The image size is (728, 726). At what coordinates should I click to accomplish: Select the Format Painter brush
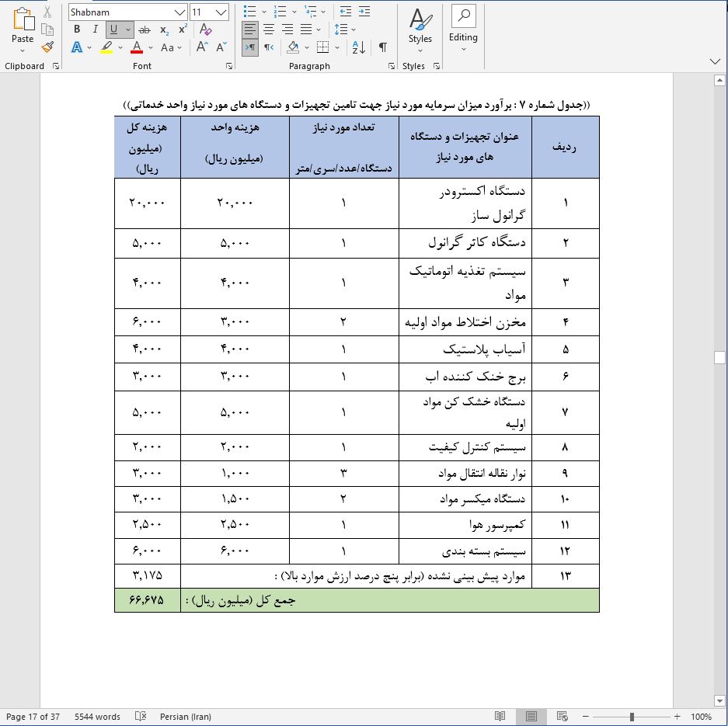[x=47, y=47]
